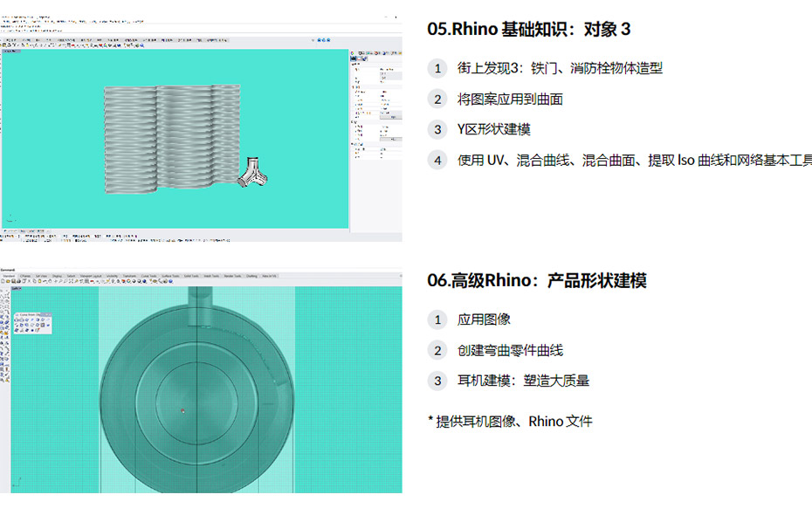
Task: Click number badge 2 beside "将图案应用到曲面"
Action: pyautogui.click(x=437, y=100)
